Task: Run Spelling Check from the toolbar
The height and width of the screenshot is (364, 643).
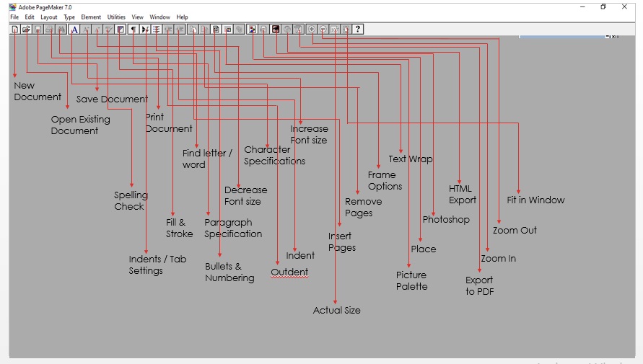Action: 108,30
